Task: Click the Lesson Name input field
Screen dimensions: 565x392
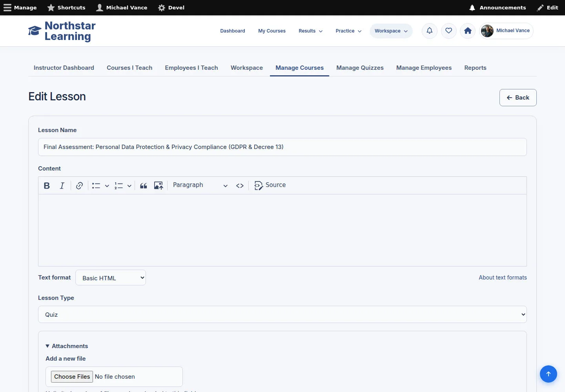Action: 282,147
